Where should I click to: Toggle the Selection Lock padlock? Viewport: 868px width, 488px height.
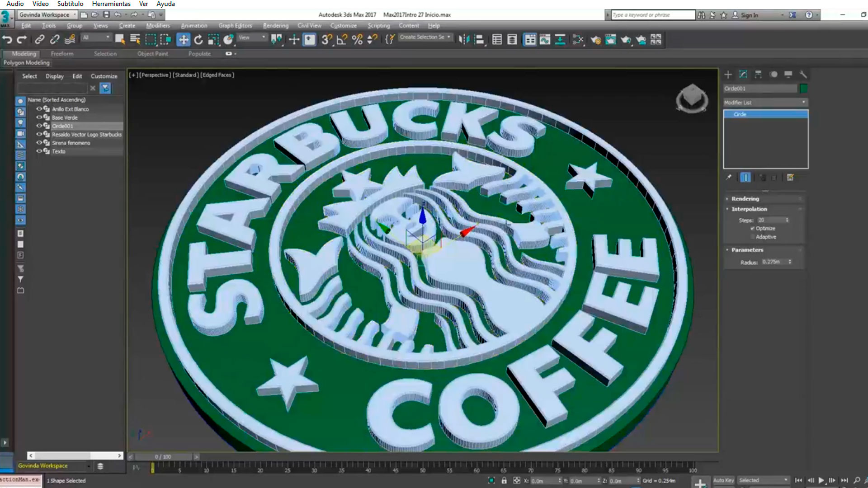(504, 480)
